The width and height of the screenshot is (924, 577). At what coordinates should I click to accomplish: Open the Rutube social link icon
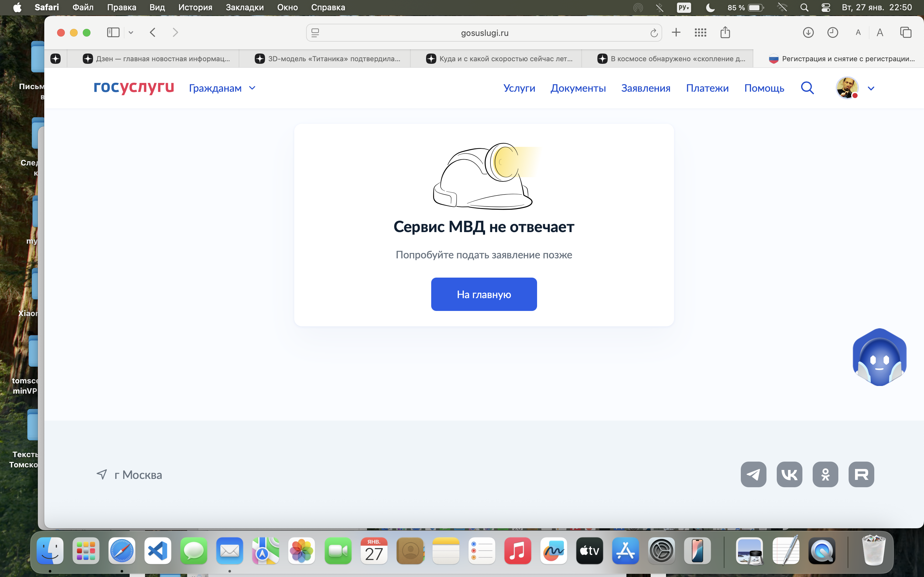pos(861,474)
